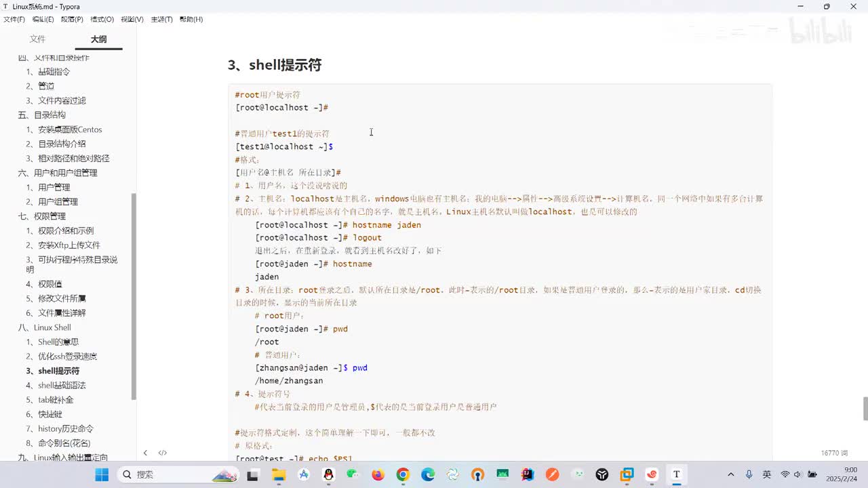Image resolution: width=868 pixels, height=488 pixels.
Task: Open Google Chrome from the taskbar
Action: point(403,474)
